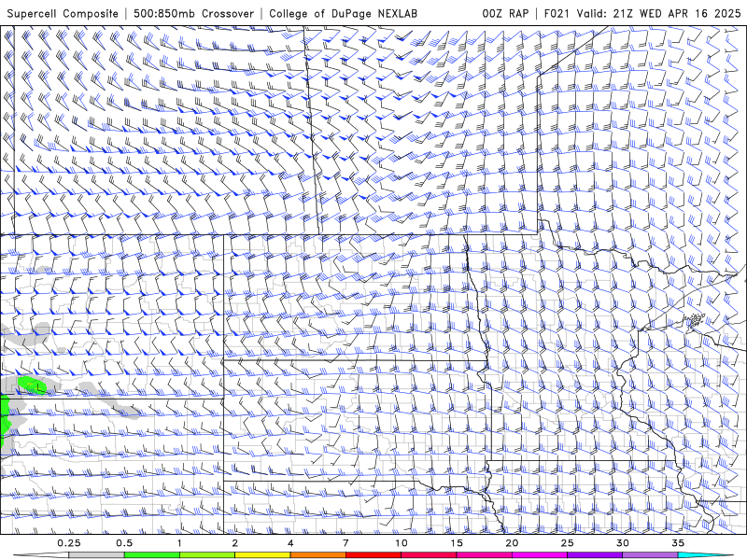Screen dimensions: 747x560
Task: Select the yellow 2–4 legend swatch
Action: pos(262,555)
